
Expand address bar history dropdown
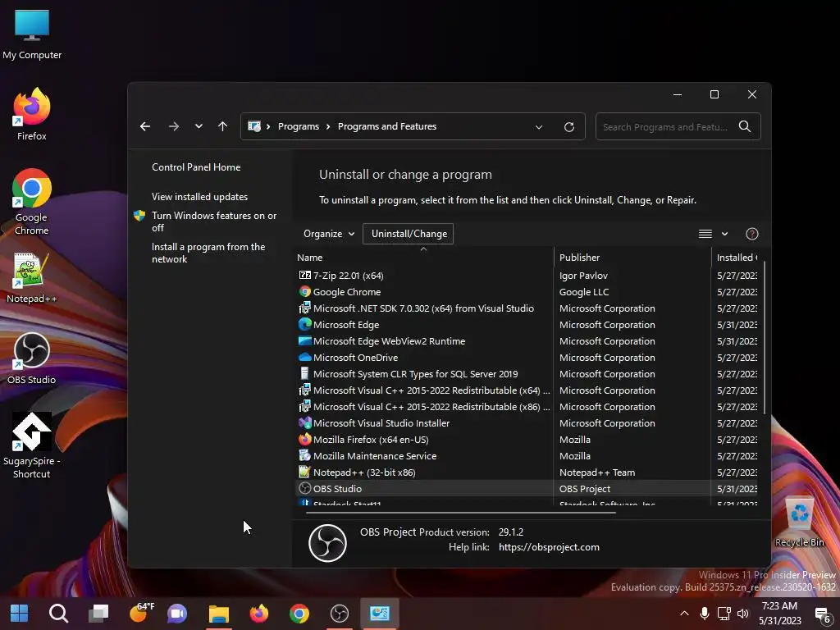(539, 127)
